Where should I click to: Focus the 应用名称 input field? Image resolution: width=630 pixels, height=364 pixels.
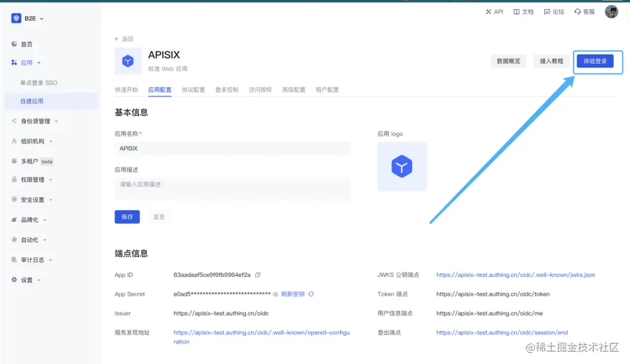[232, 148]
